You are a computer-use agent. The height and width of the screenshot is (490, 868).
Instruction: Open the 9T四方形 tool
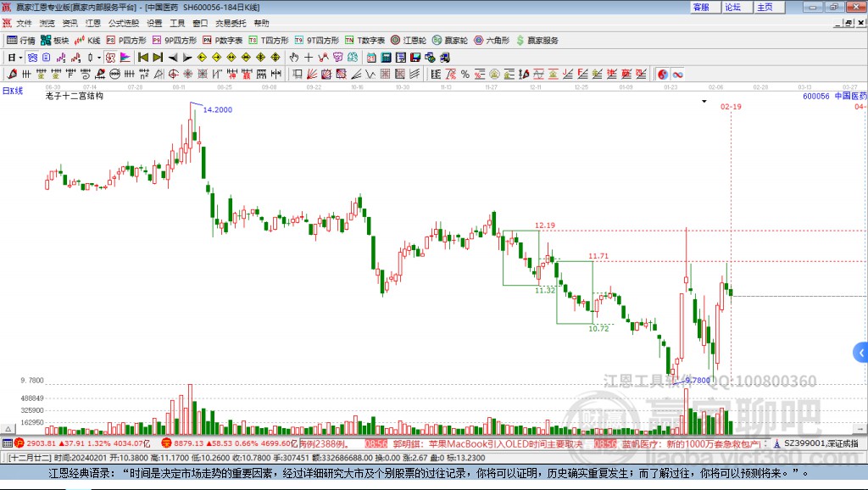317,41
